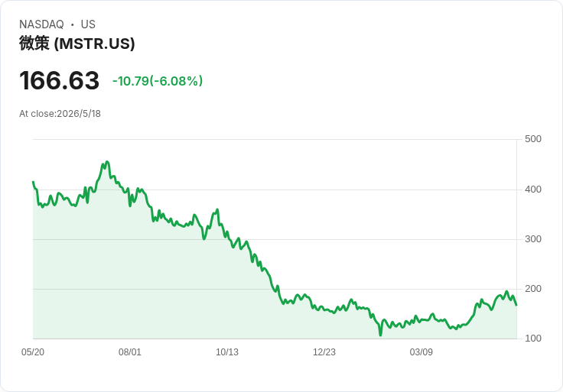This screenshot has width=563, height=392.
Task: Click the 100 price axis label
Action: coord(533,339)
